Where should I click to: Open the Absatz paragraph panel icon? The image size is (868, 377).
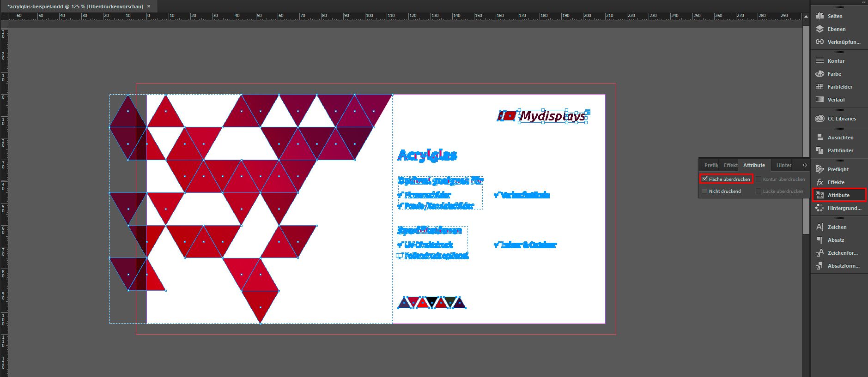pyautogui.click(x=819, y=239)
